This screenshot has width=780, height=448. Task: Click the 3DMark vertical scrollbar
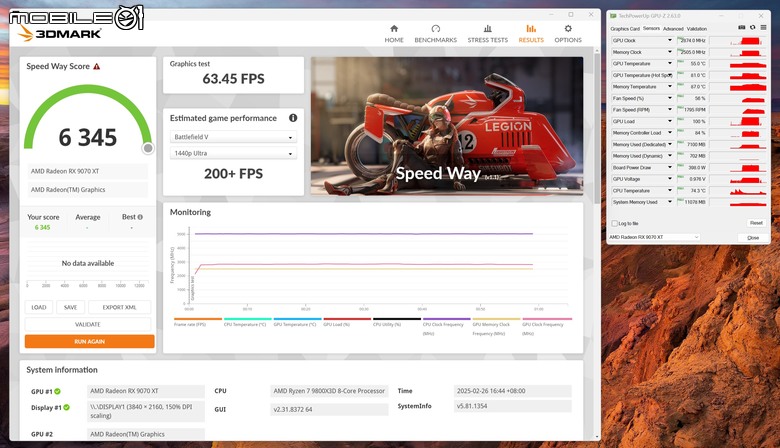(597, 129)
